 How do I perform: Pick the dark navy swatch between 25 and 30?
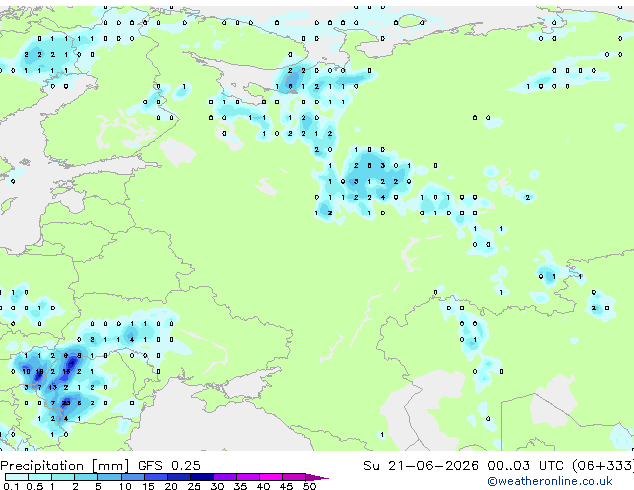pyautogui.click(x=202, y=477)
